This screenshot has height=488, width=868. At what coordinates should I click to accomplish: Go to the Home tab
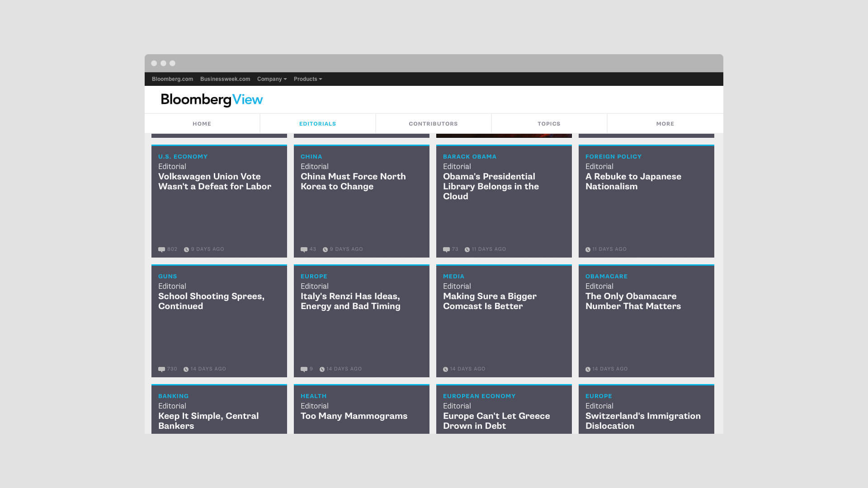202,124
